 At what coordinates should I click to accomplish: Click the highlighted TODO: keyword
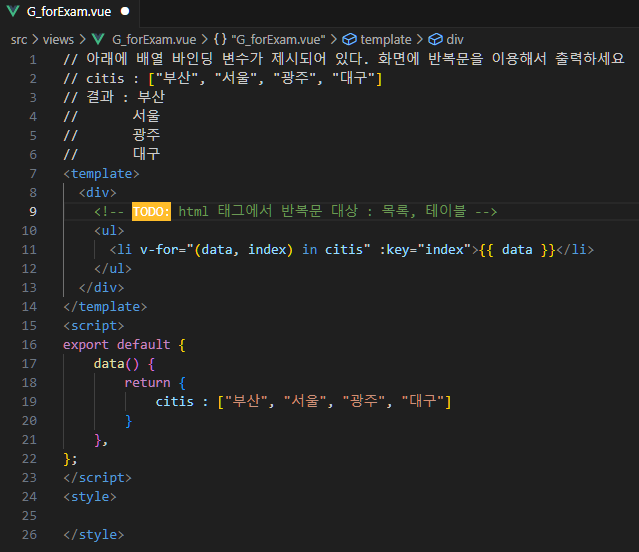point(151,211)
